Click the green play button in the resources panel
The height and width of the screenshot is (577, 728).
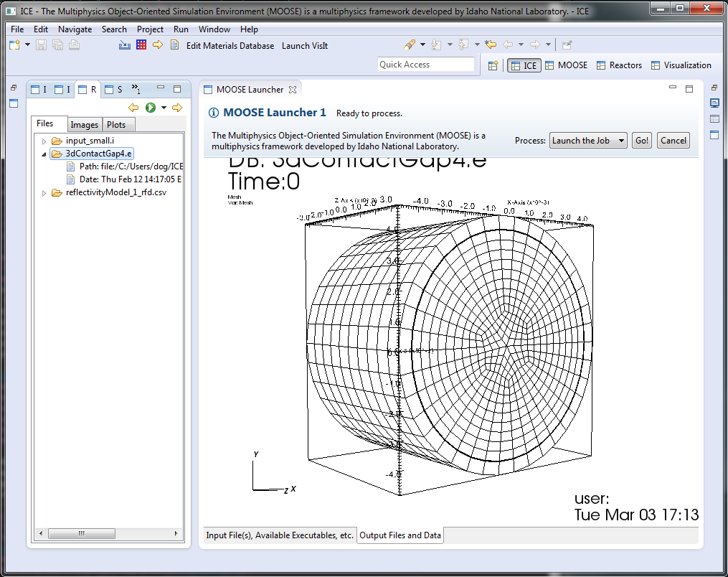pos(151,108)
